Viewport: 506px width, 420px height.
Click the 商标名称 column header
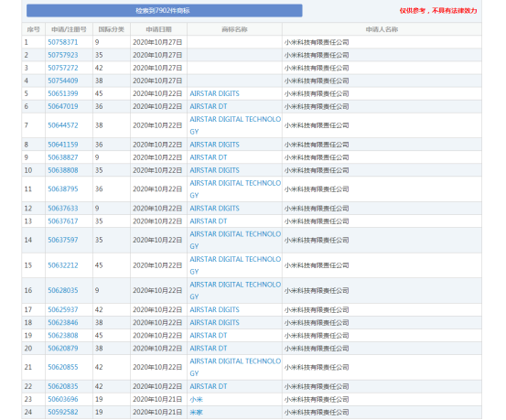234,29
